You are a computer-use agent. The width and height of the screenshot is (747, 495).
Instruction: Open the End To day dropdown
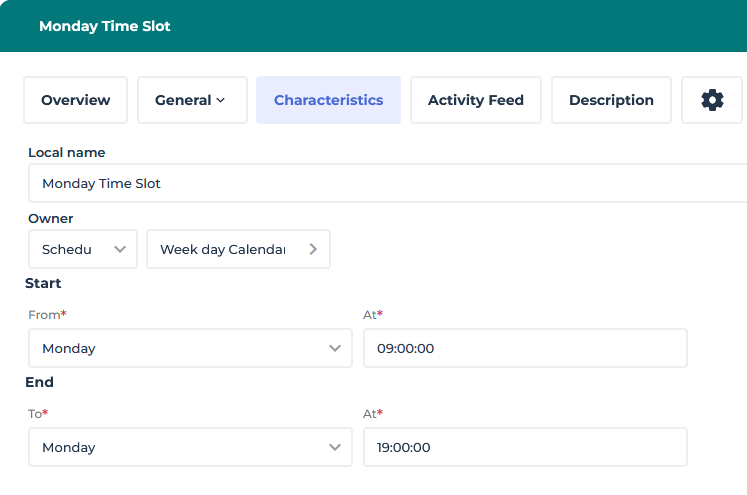[190, 447]
